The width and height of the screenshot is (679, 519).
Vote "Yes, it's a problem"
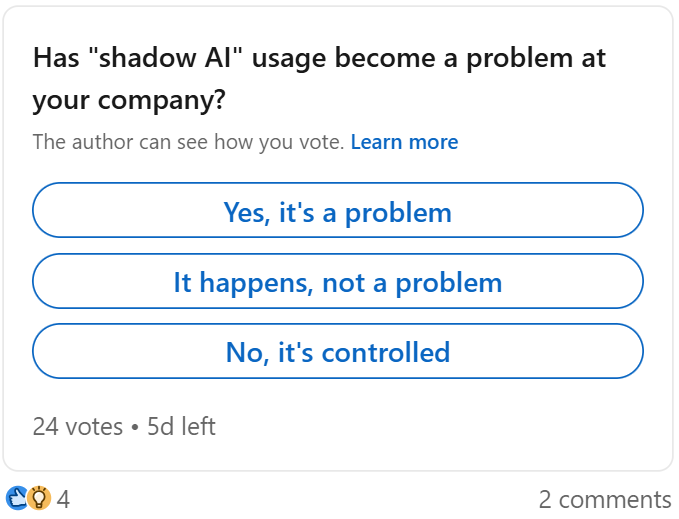pyautogui.click(x=338, y=212)
